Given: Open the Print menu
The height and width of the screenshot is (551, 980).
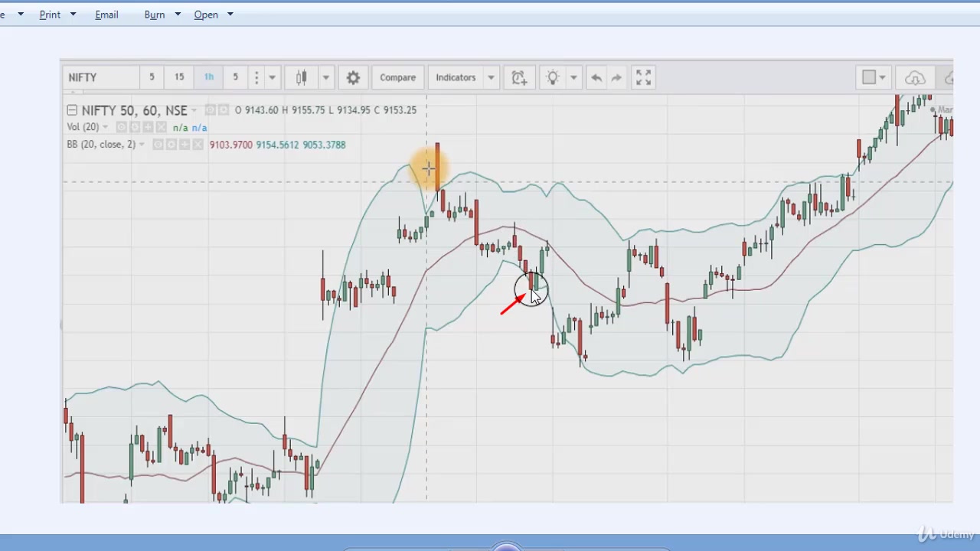Looking at the screenshot, I should coord(50,15).
